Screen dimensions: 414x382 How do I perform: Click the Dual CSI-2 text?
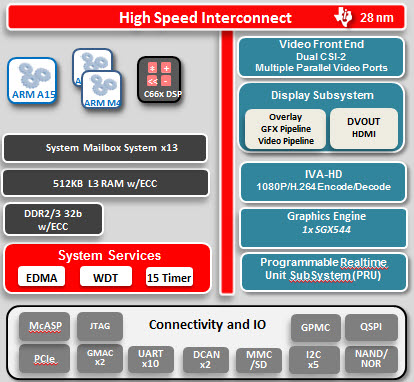tap(321, 56)
